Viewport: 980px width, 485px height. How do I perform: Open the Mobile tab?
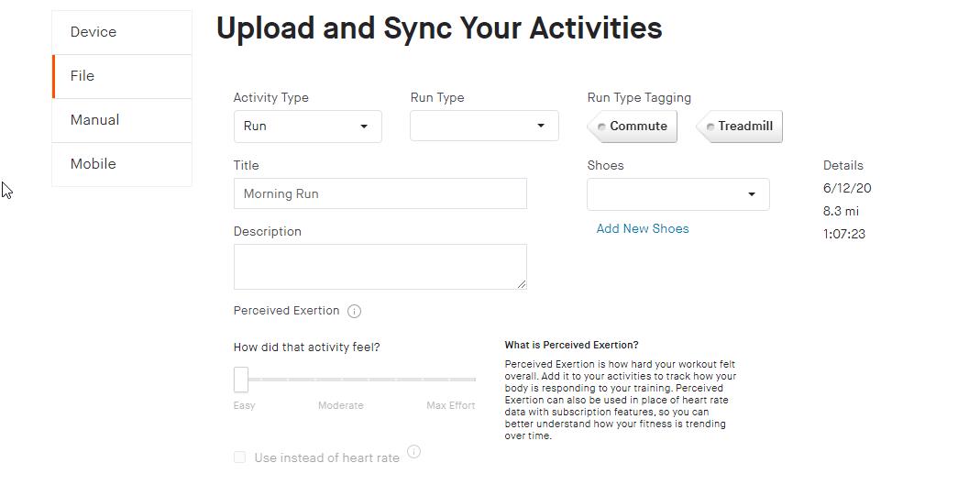click(122, 164)
